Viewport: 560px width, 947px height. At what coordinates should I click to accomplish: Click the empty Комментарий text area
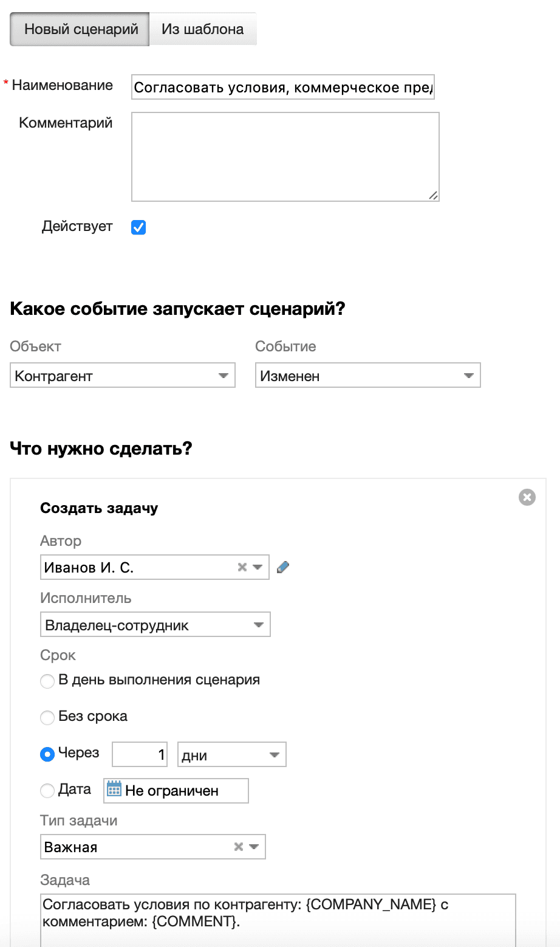click(x=285, y=155)
